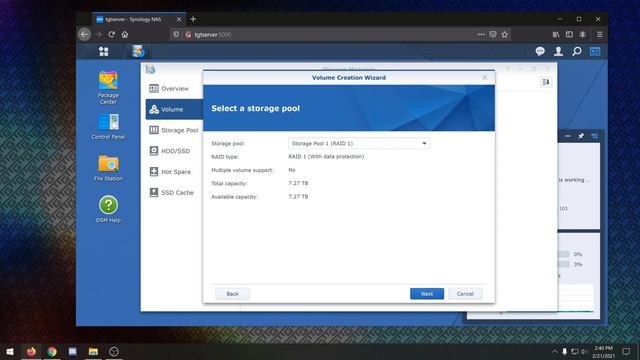Click the DSM search magnifier icon

(x=577, y=51)
